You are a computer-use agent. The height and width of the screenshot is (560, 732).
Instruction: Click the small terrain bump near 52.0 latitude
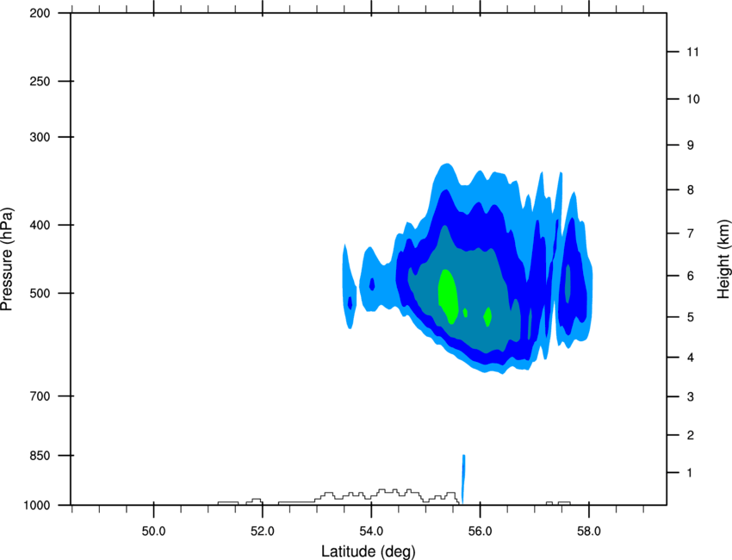pyautogui.click(x=255, y=501)
